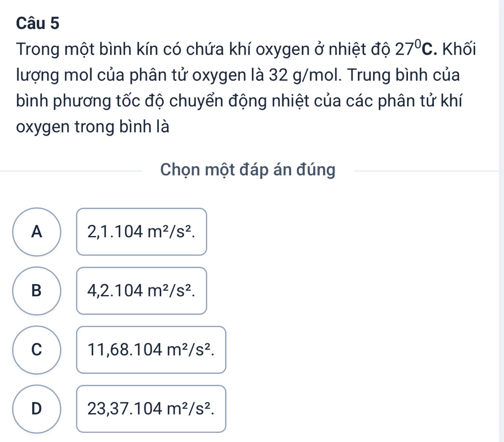This screenshot has height=442, width=504.
Task: Click the answer box "4,2.104 m²/s²"
Action: click(x=141, y=291)
